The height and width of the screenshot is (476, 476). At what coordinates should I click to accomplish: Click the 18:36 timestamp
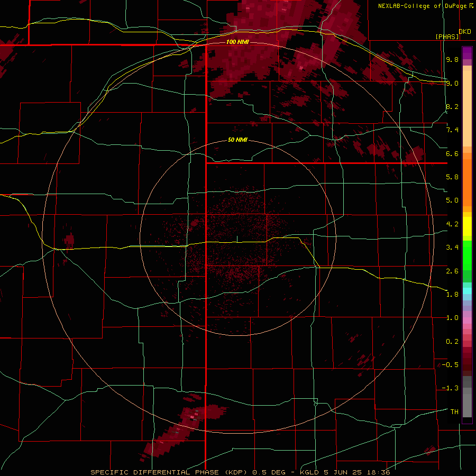pos(380,472)
